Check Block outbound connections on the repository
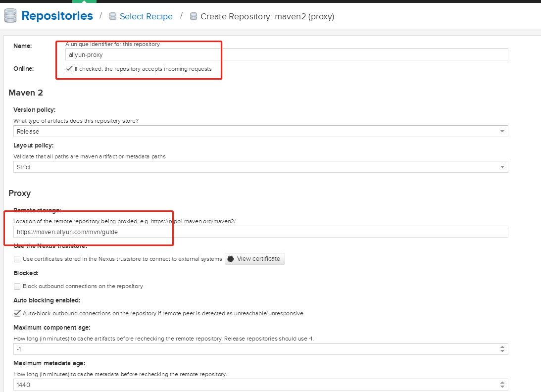Viewport: 541px width, 392px height. click(17, 286)
